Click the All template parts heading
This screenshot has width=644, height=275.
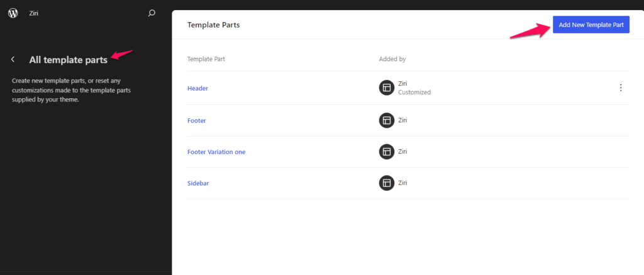68,60
